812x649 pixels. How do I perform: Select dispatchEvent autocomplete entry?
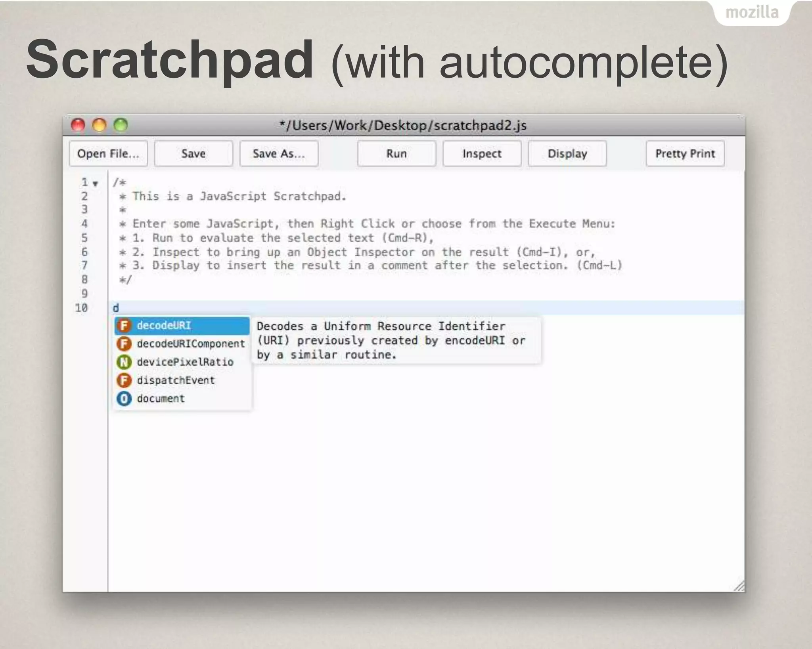point(182,380)
